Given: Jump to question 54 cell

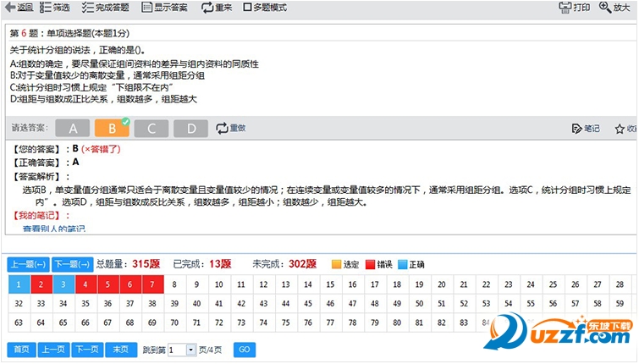Looking at the screenshot, I should click(508, 304).
